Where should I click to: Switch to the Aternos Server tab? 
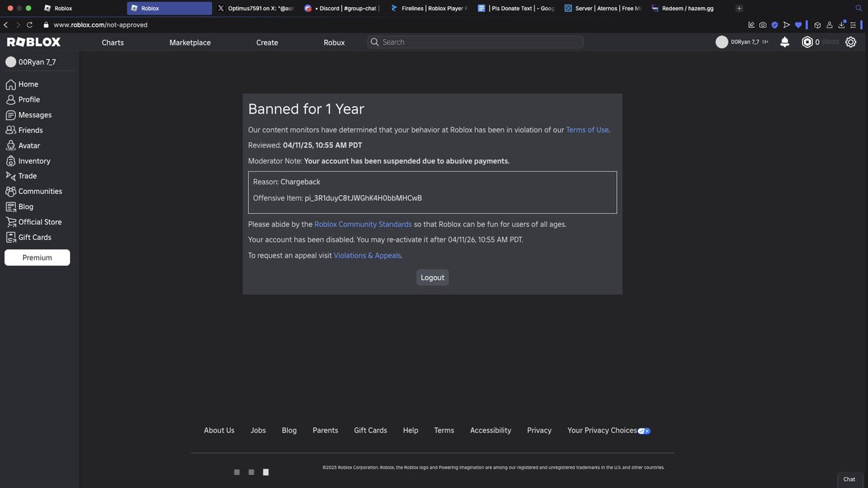tap(603, 8)
